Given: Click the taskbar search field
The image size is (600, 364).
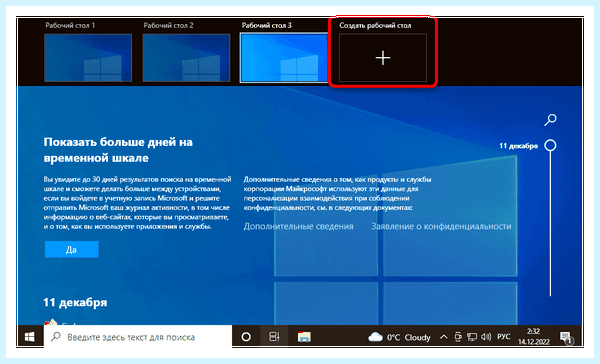Looking at the screenshot, I should click(x=138, y=337).
